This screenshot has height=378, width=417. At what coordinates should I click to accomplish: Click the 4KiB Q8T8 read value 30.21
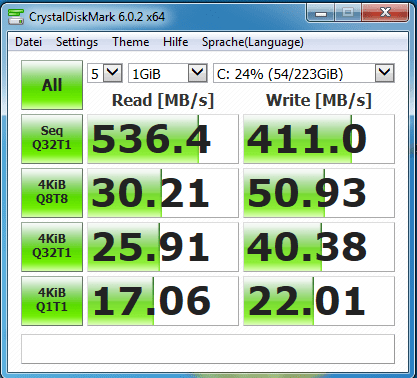point(163,193)
